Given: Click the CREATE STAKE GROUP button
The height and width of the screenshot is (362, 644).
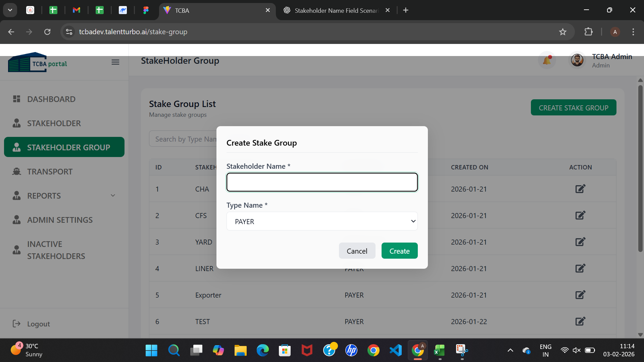Looking at the screenshot, I should (574, 107).
